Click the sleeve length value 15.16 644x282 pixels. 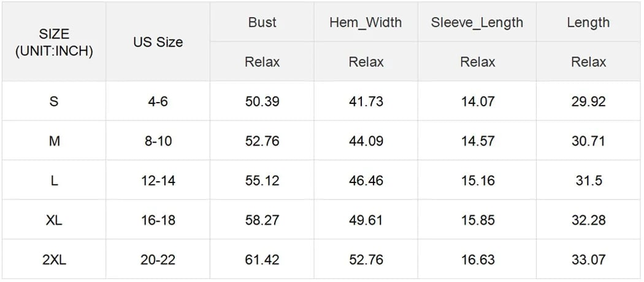477,181
